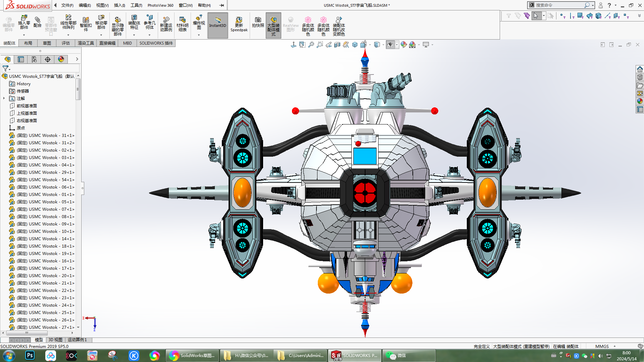Open the 插入零部件 dropdown arrow

tap(24, 35)
